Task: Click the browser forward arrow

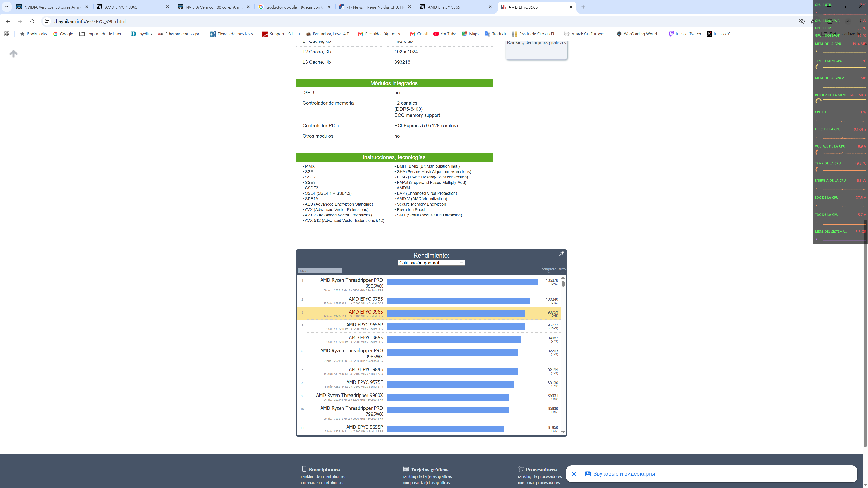Action: pos(20,21)
